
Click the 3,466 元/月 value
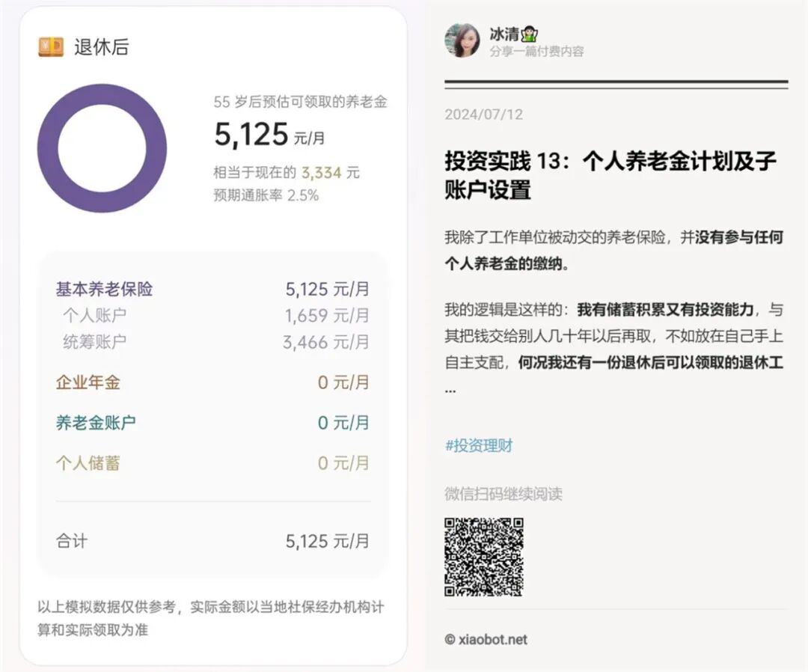coord(326,342)
